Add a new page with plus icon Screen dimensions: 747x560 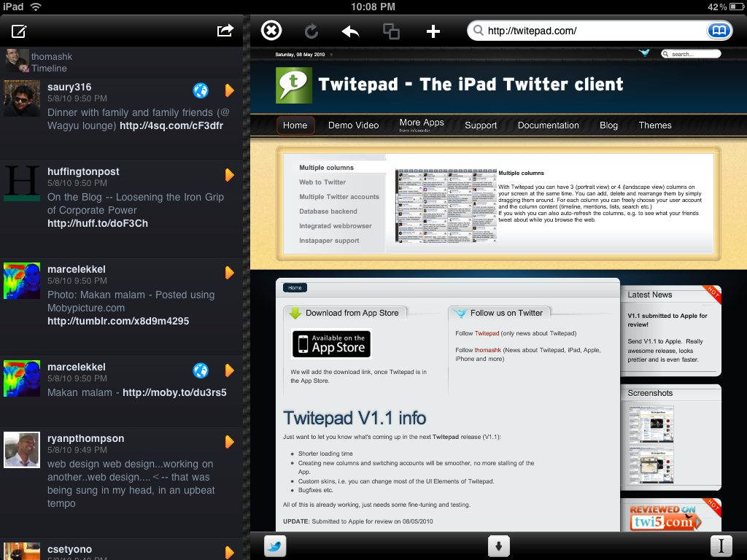[433, 31]
